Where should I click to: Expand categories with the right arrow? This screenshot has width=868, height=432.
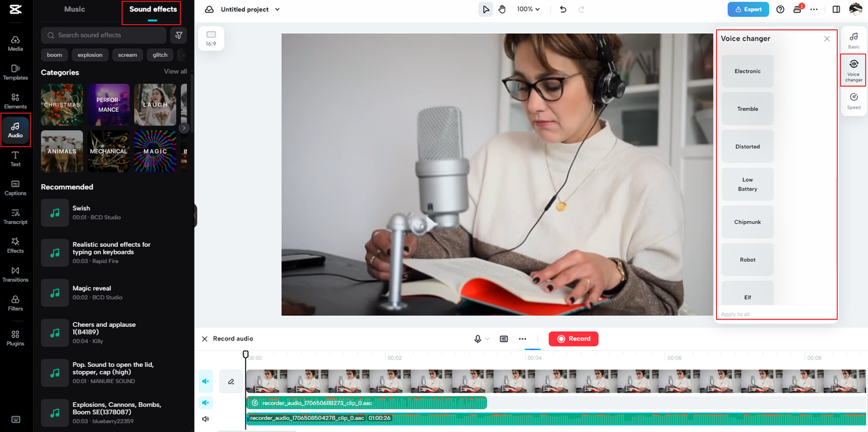(184, 127)
